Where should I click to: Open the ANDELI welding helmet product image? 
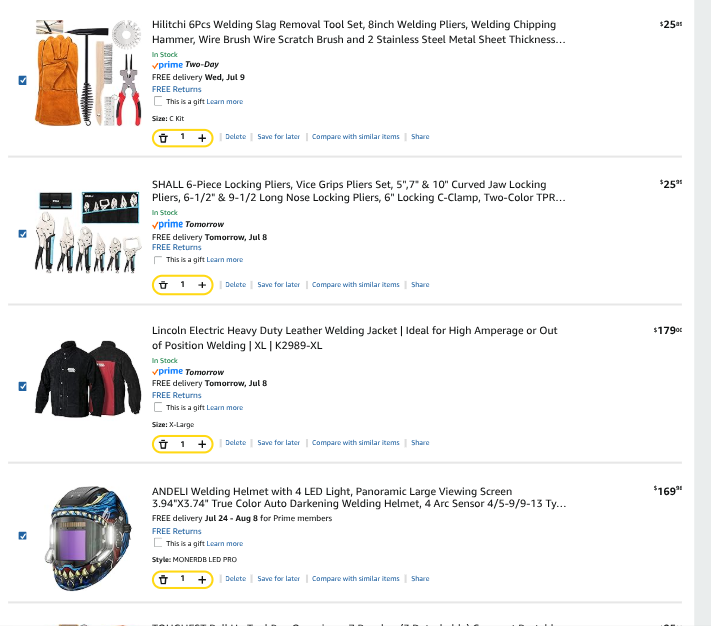click(88, 538)
